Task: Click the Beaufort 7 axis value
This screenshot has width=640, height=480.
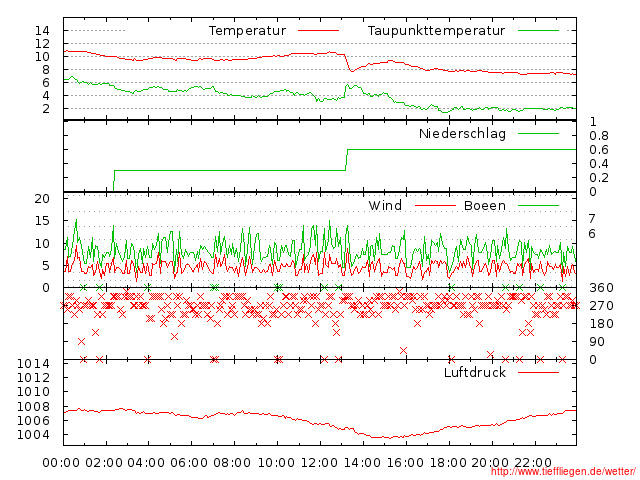Action: coord(592,219)
